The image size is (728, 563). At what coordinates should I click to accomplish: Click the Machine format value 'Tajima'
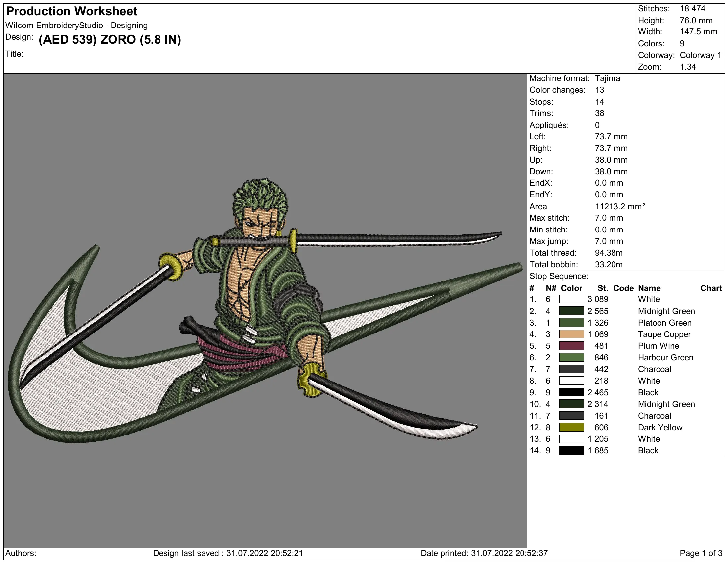607,78
